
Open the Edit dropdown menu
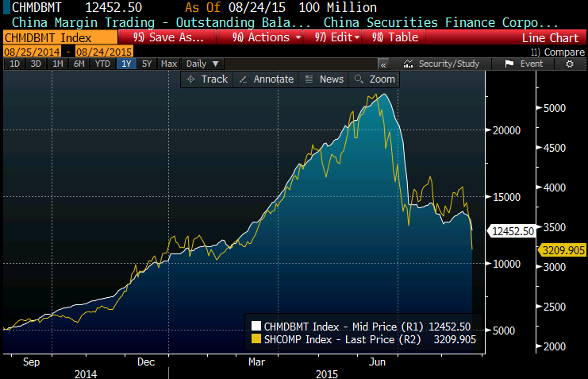(x=336, y=37)
